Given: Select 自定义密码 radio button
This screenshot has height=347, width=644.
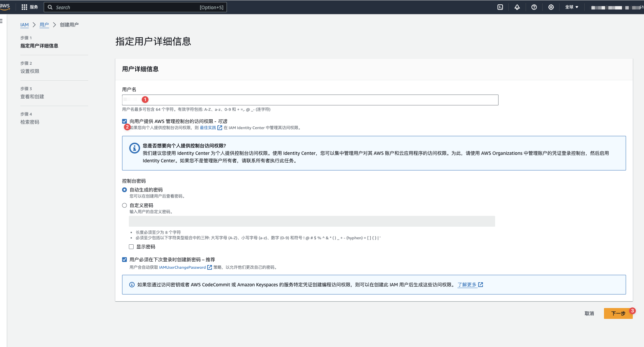Looking at the screenshot, I should (x=124, y=205).
